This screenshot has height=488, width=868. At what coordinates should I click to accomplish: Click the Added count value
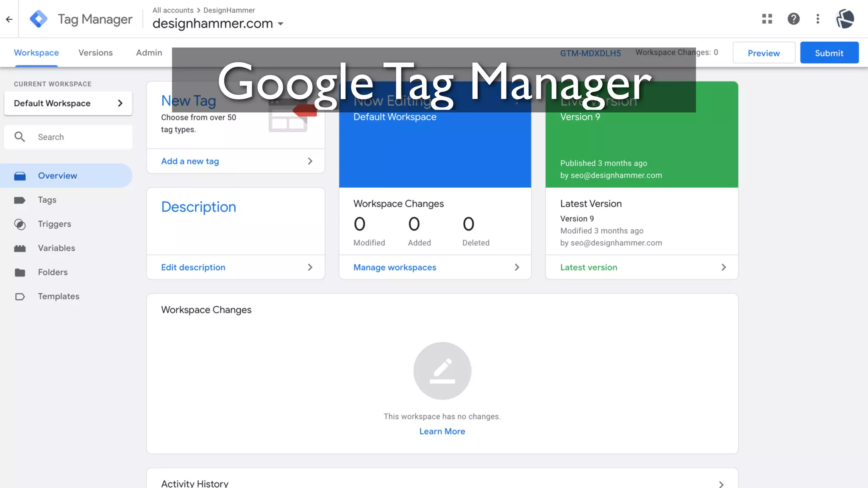pyautogui.click(x=414, y=224)
